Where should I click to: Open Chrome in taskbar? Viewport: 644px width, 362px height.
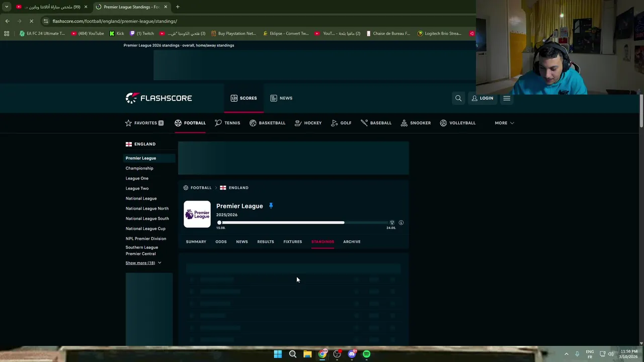pos(322,354)
